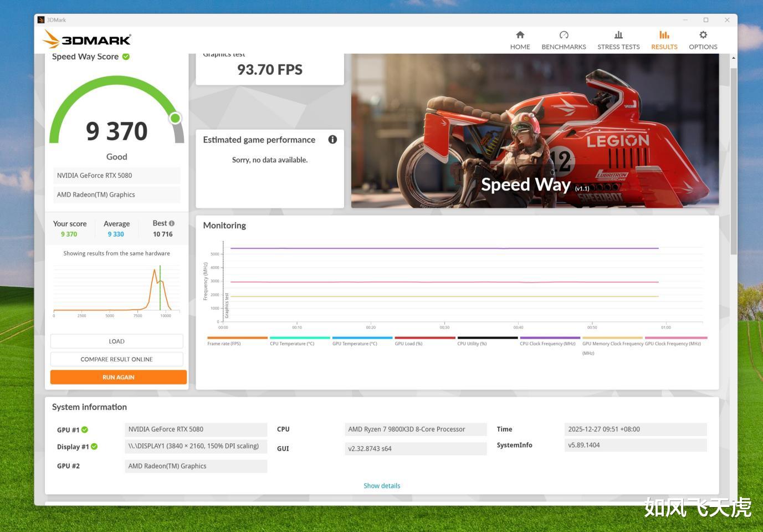Close the 3DMark window
763x532 pixels.
pyautogui.click(x=727, y=20)
